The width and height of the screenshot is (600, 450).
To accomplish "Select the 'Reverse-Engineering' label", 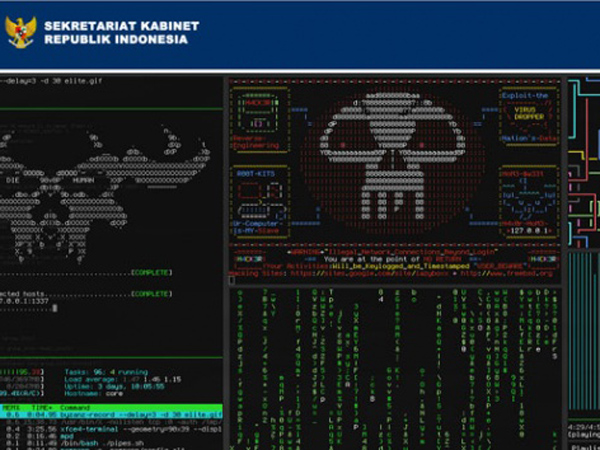I will [256, 142].
